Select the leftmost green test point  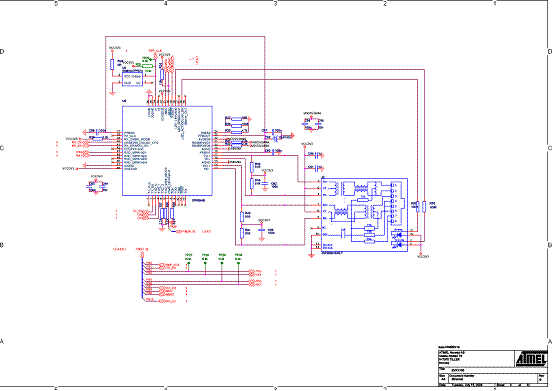(188, 262)
